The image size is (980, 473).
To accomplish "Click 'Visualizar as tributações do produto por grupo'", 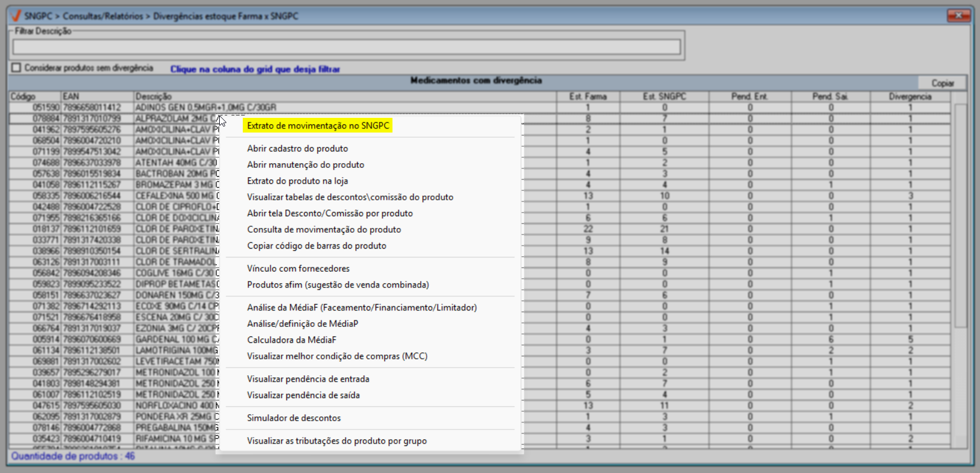I will (336, 441).
